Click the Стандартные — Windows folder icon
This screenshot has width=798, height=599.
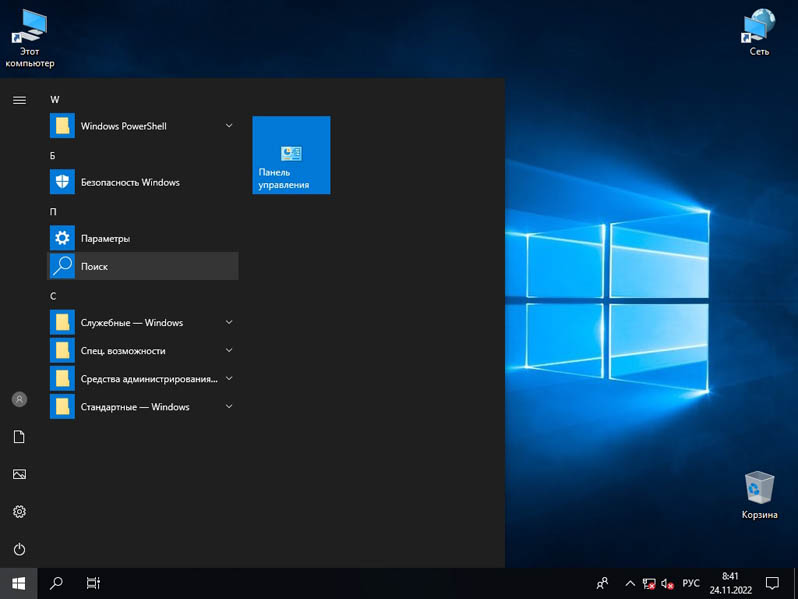[x=62, y=406]
